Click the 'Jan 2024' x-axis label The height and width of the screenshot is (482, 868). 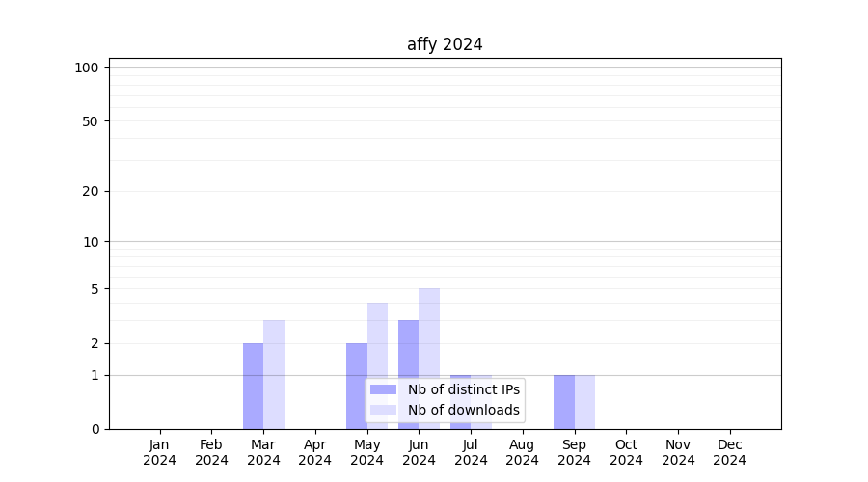[160, 452]
